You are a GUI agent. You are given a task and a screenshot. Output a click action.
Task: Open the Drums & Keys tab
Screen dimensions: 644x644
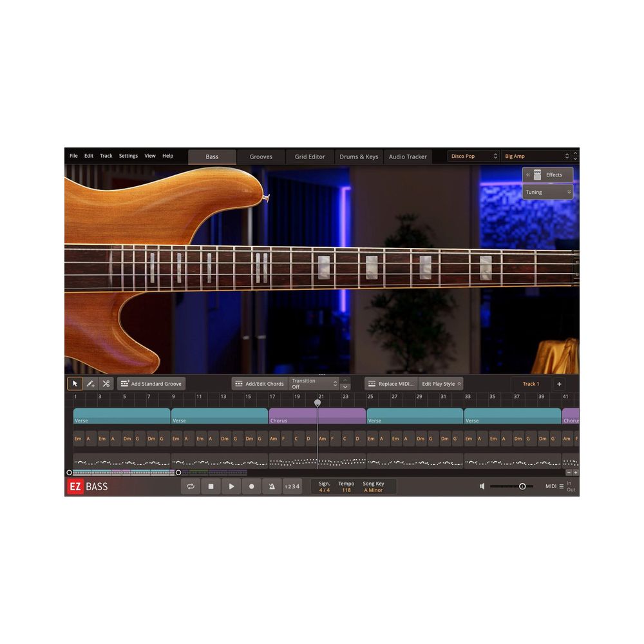pyautogui.click(x=359, y=156)
